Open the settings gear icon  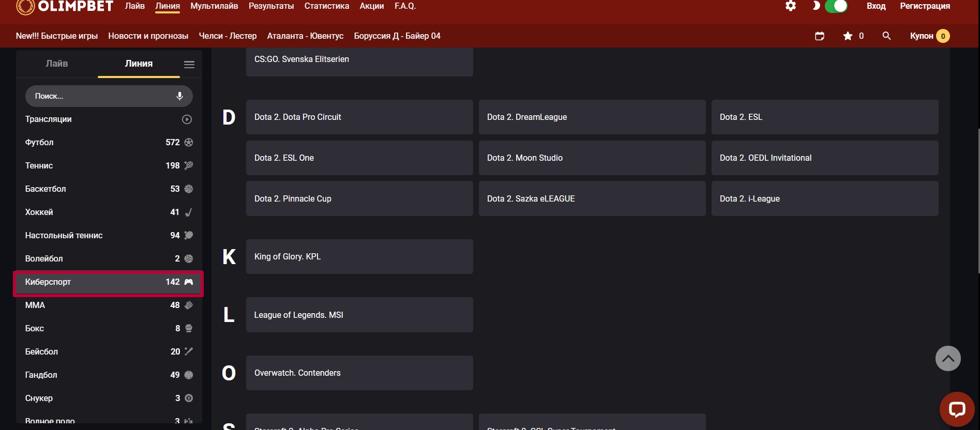pyautogui.click(x=790, y=6)
